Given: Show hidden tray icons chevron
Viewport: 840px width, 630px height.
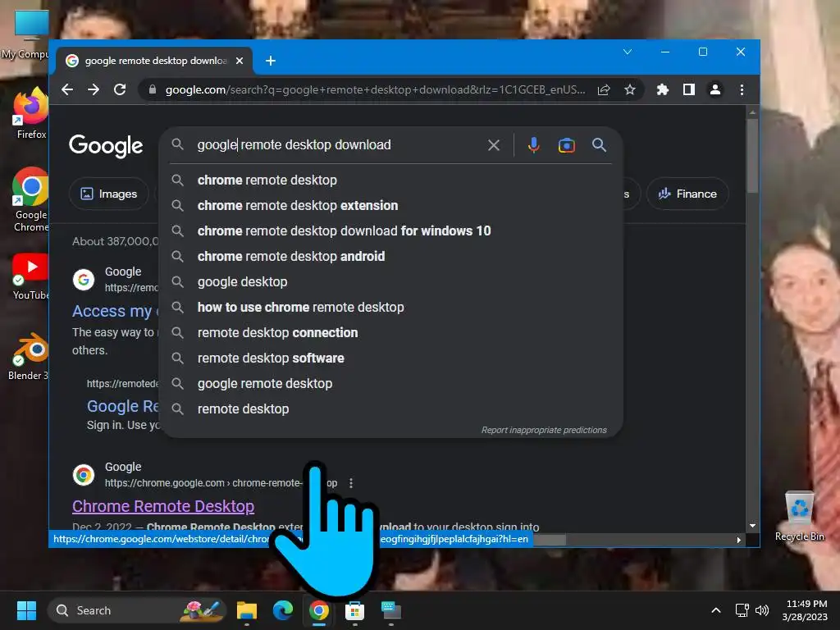Looking at the screenshot, I should 715,610.
